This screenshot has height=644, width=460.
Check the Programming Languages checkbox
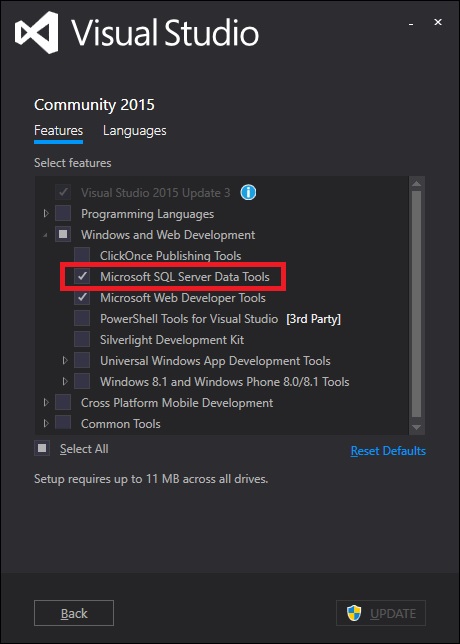coord(63,214)
